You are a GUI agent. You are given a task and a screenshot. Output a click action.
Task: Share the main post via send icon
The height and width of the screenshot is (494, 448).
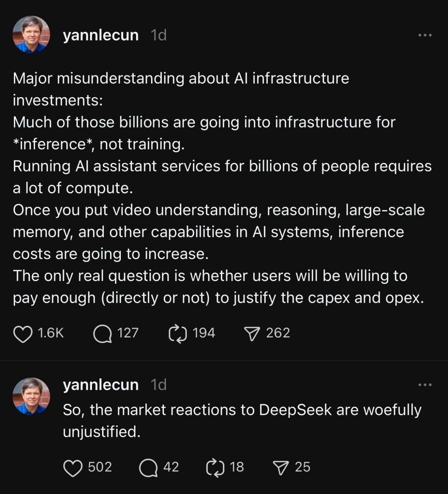252,334
